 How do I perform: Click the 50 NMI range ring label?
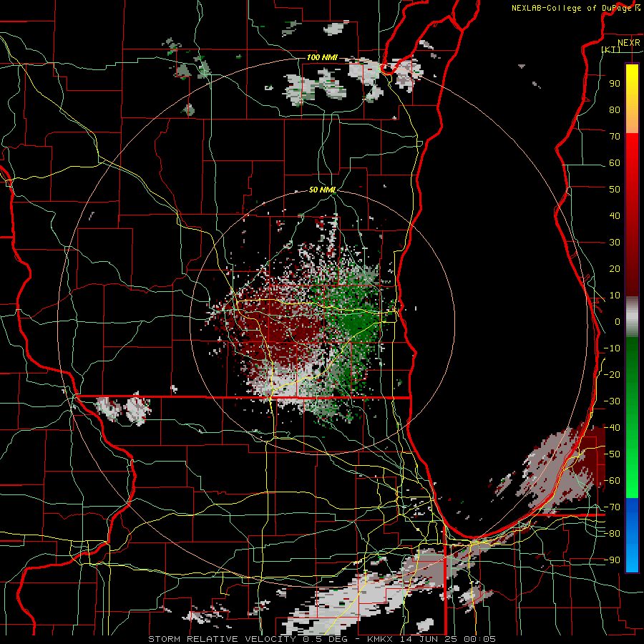322,190
